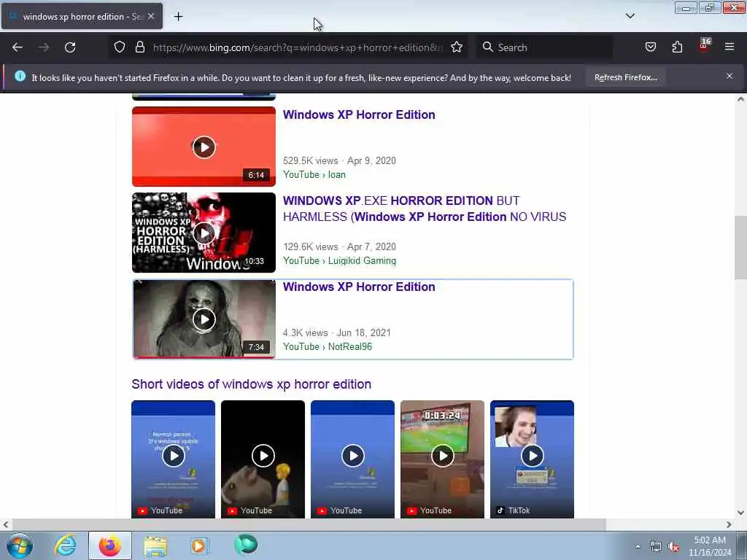Click the '129.6K views' text

tap(310, 246)
